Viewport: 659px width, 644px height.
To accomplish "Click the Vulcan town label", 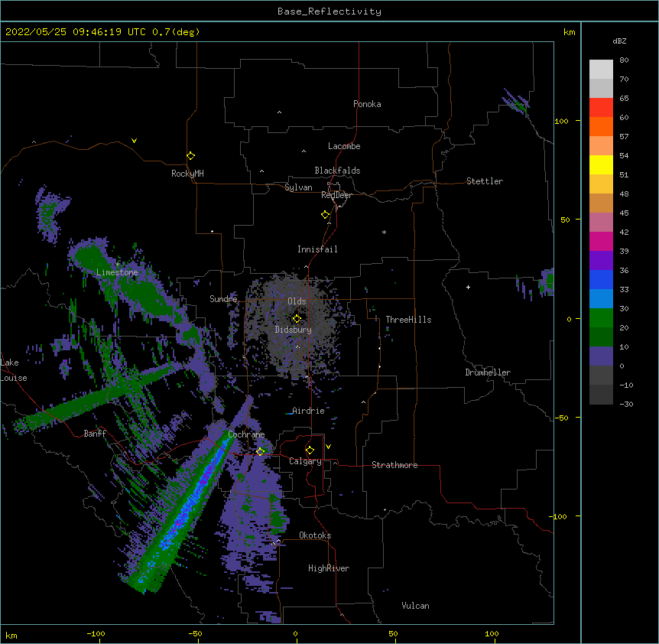I will (415, 606).
